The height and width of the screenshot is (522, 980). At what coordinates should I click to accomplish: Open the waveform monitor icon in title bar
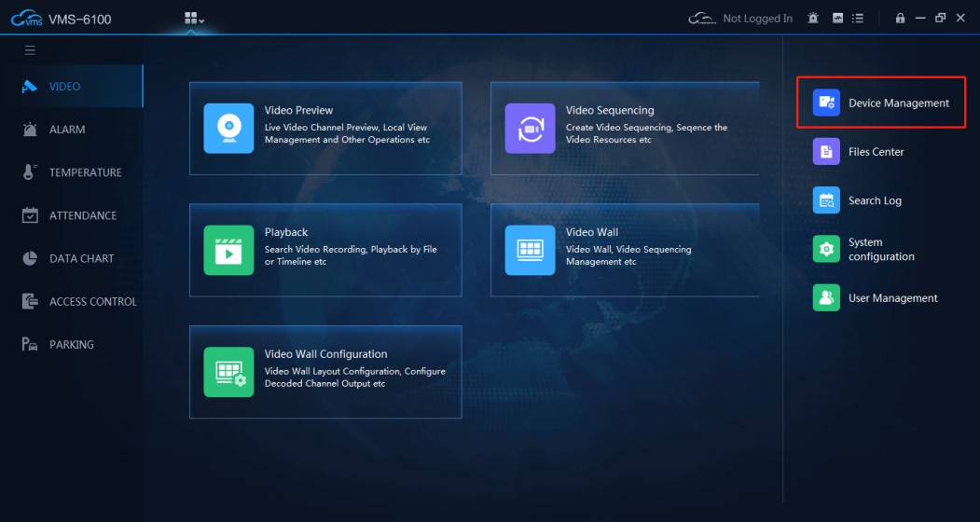tap(837, 19)
